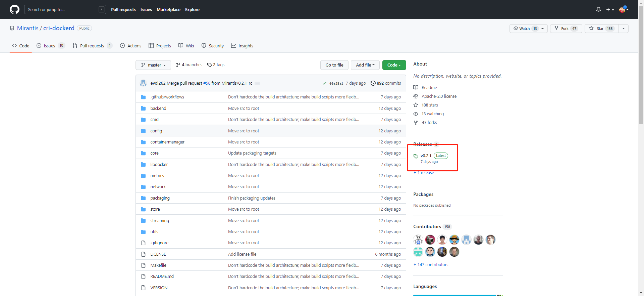This screenshot has width=644, height=296.
Task: Open the Makefile file icon
Action: (143, 265)
